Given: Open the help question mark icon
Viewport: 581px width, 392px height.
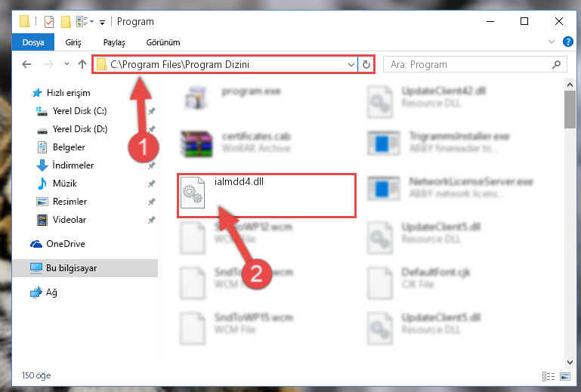Looking at the screenshot, I should coord(567,42).
